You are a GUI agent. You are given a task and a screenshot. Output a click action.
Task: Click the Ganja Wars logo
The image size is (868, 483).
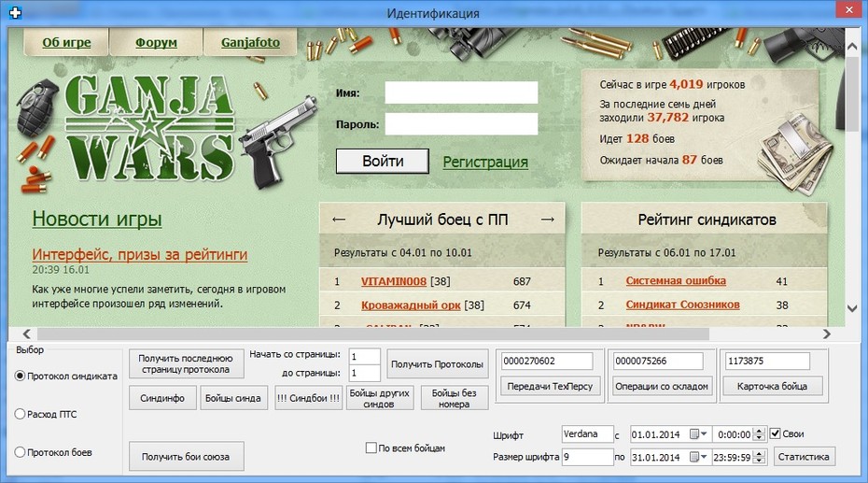click(x=149, y=129)
